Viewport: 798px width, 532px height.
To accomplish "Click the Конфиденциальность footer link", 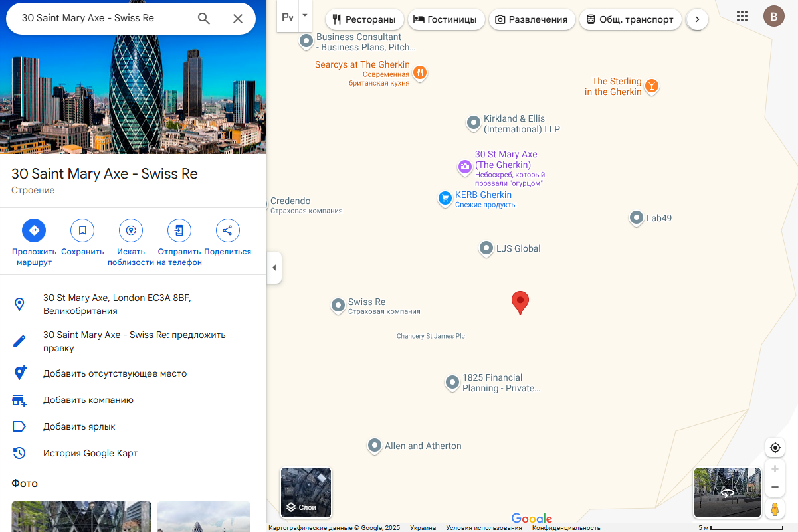I will point(566,528).
